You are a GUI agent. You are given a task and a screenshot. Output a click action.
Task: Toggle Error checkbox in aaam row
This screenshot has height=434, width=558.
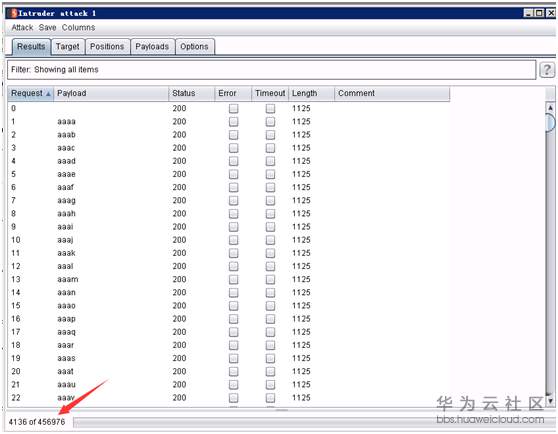click(233, 280)
